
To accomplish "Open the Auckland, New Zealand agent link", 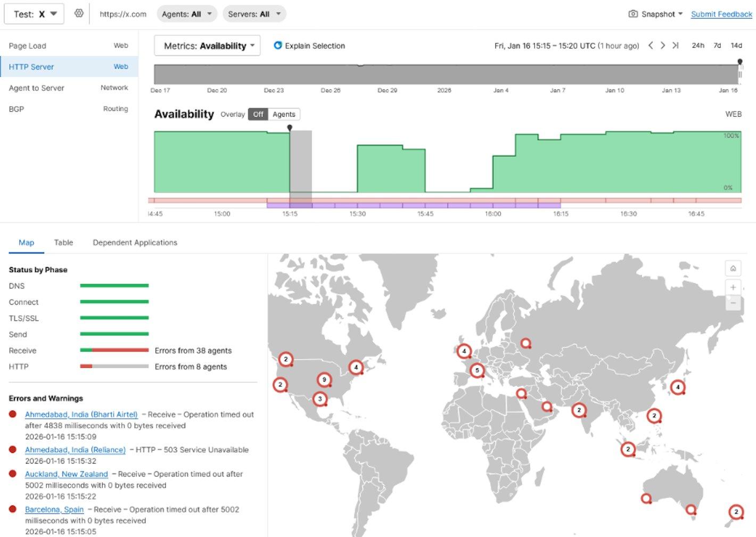I will tap(67, 474).
